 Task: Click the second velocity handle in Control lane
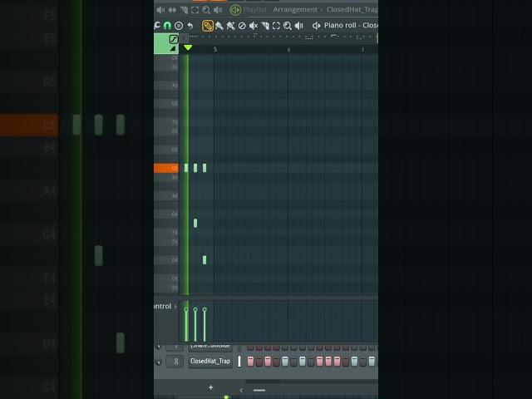pyautogui.click(x=195, y=309)
